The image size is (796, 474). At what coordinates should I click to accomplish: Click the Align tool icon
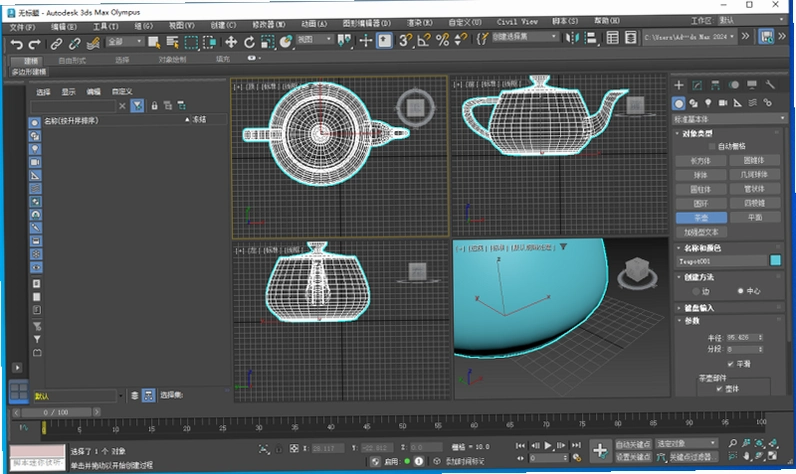[x=590, y=38]
